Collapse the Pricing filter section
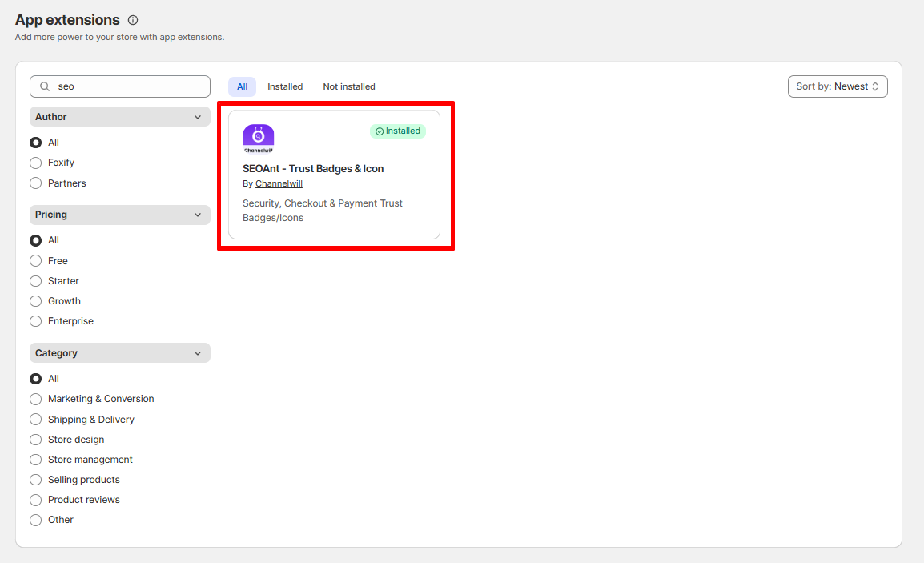Image resolution: width=924 pixels, height=563 pixels. pyautogui.click(x=120, y=215)
